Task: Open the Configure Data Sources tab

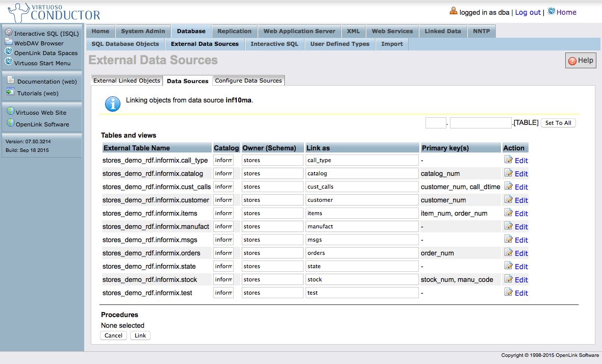Action: [x=248, y=81]
